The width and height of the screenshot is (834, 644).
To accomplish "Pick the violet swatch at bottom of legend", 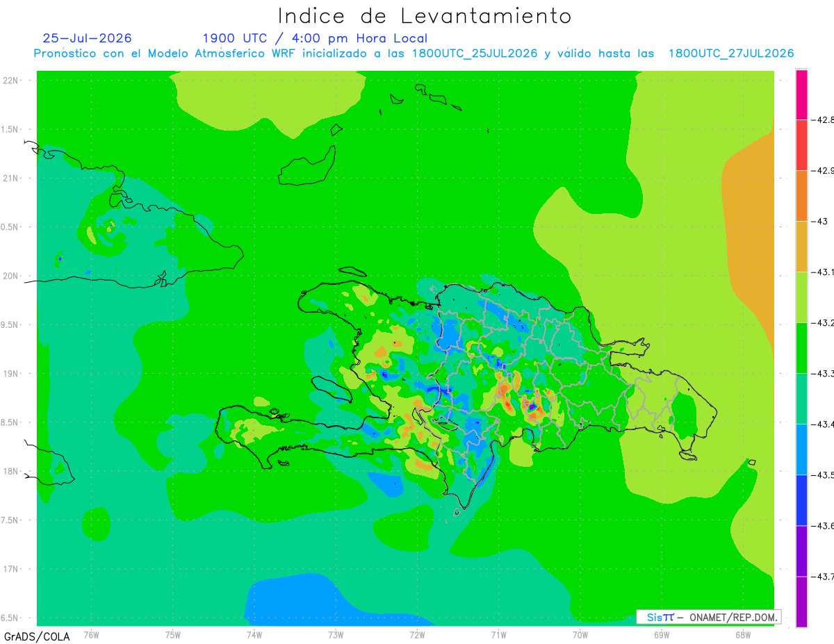I will click(x=801, y=602).
